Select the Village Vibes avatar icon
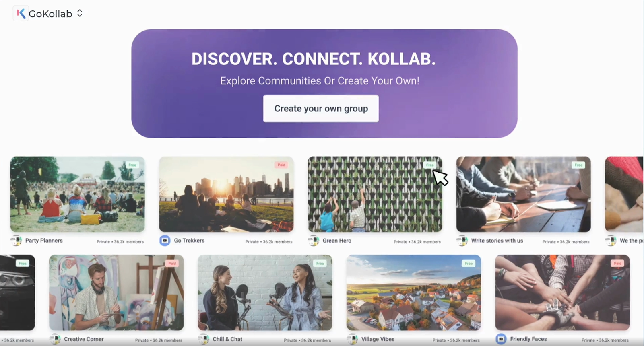 (352, 339)
